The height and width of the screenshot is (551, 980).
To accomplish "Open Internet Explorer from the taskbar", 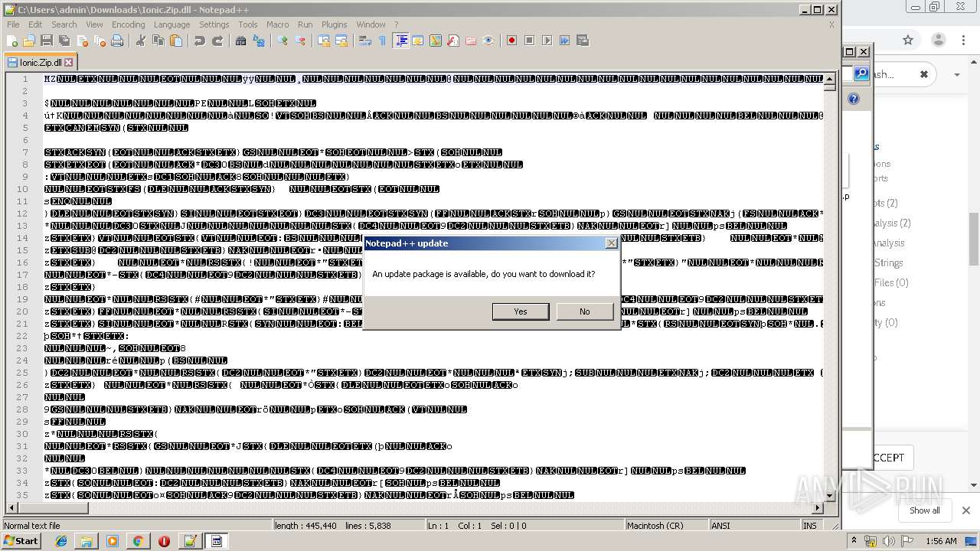I will (61, 541).
